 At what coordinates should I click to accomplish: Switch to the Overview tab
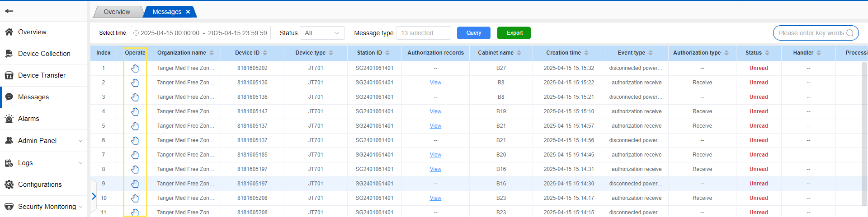[x=117, y=12]
